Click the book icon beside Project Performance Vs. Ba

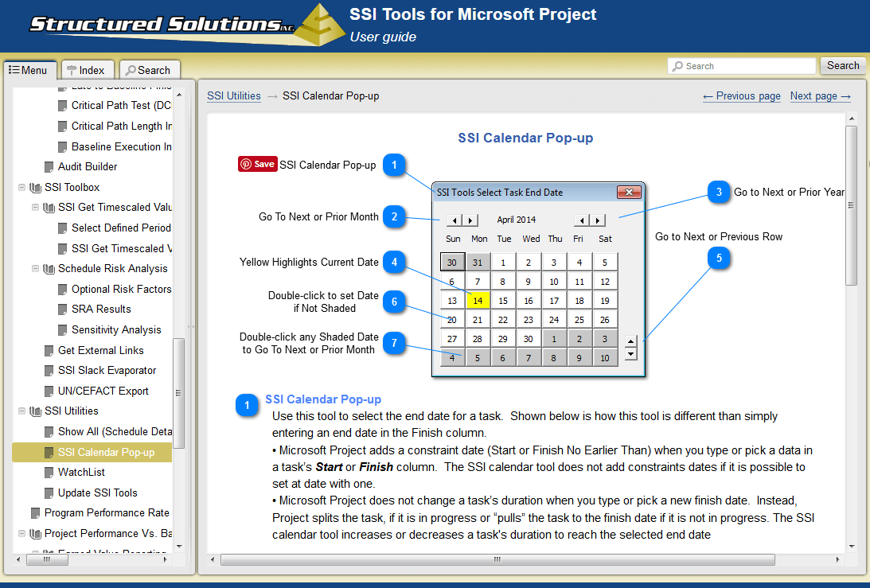(x=36, y=534)
